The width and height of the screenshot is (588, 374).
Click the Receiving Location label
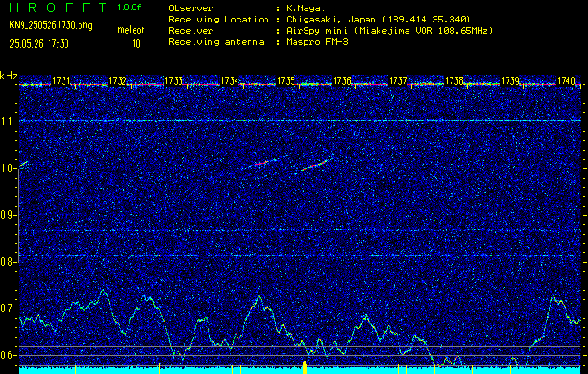click(219, 19)
